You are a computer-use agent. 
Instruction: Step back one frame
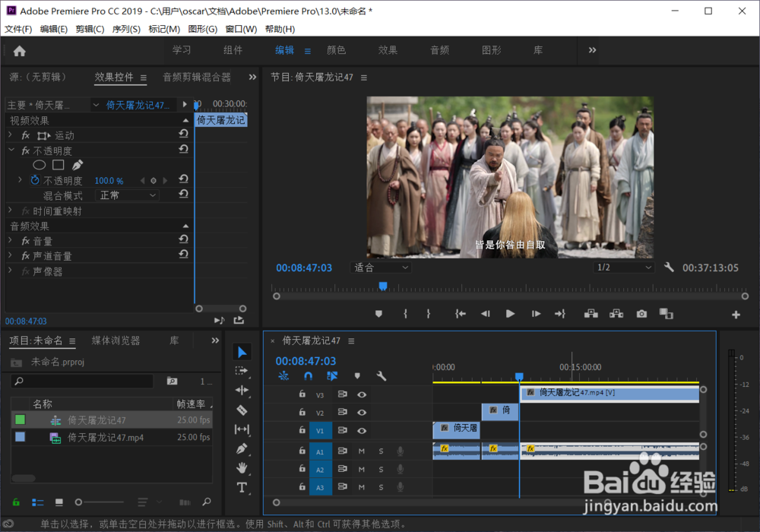(485, 314)
